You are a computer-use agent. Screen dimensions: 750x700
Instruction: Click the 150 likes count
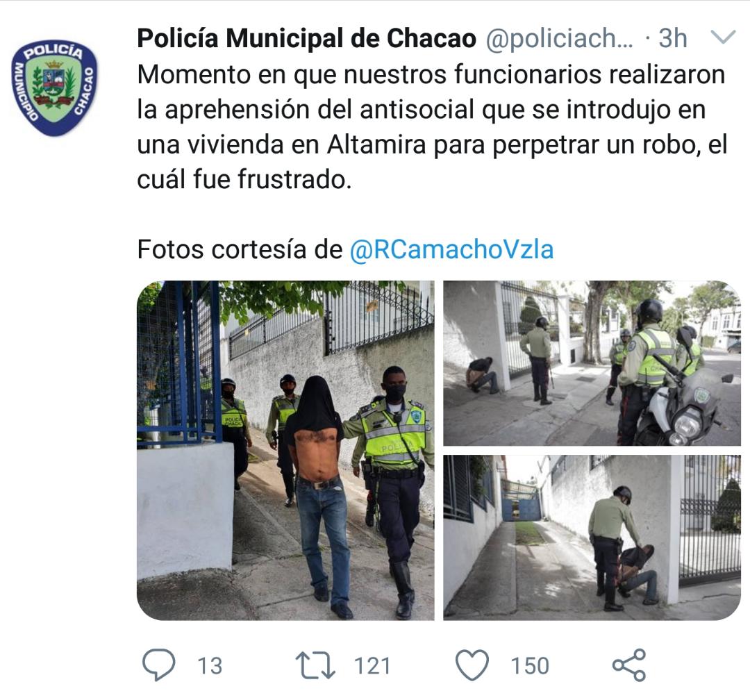529,666
